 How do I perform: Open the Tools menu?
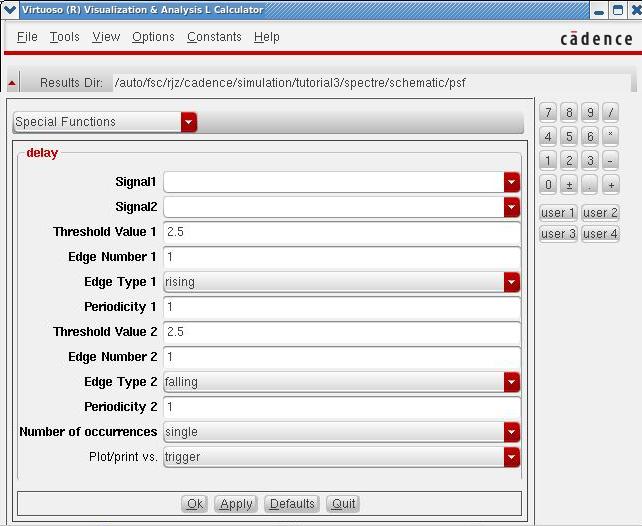pos(64,37)
